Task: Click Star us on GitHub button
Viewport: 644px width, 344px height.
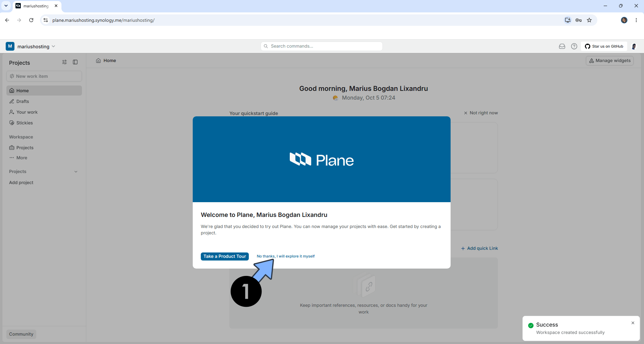Action: click(604, 46)
